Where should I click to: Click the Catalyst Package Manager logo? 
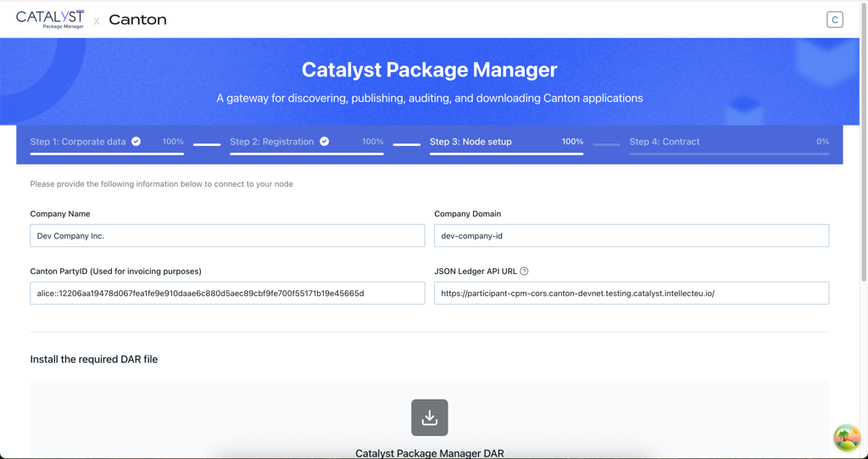[50, 19]
